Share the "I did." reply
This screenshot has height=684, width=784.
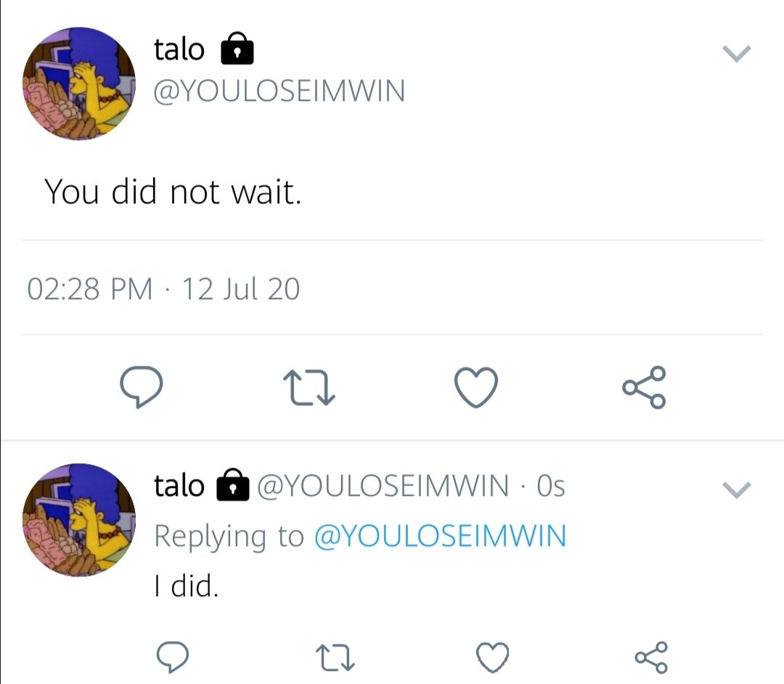[651, 657]
